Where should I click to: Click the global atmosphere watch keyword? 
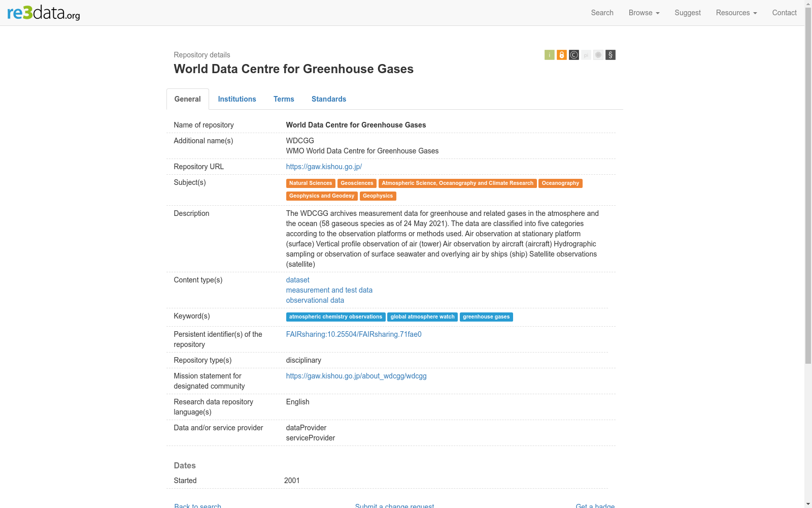click(x=422, y=317)
